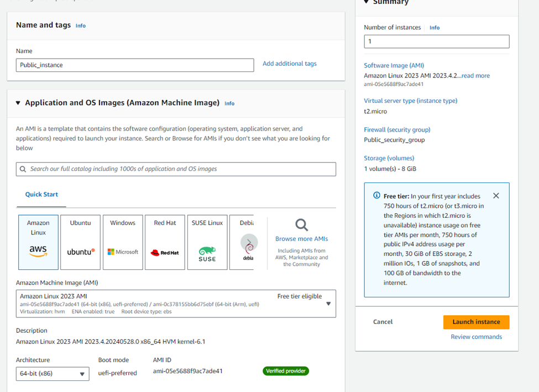Click the Public_security_group value
Image resolution: width=539 pixels, height=392 pixels.
(394, 140)
